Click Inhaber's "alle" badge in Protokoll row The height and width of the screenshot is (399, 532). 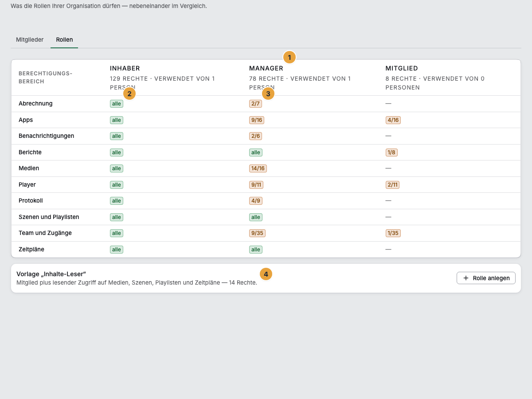click(117, 201)
